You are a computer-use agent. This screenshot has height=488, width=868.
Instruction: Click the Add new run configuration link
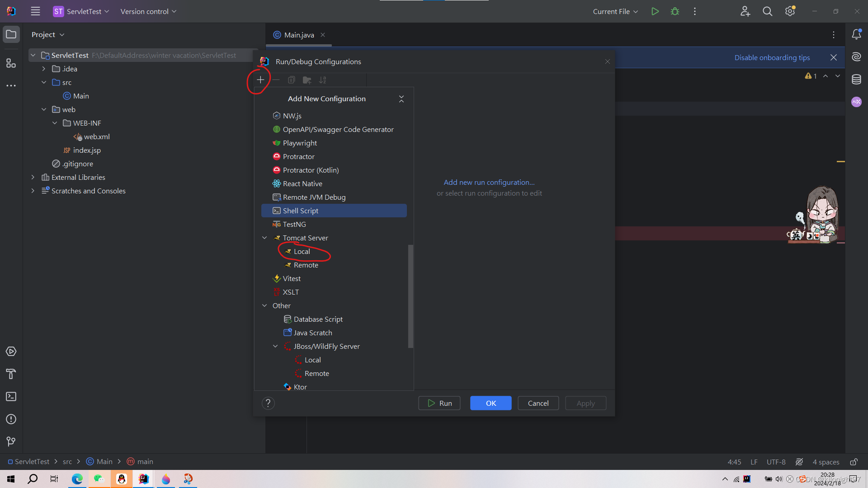[x=489, y=182]
